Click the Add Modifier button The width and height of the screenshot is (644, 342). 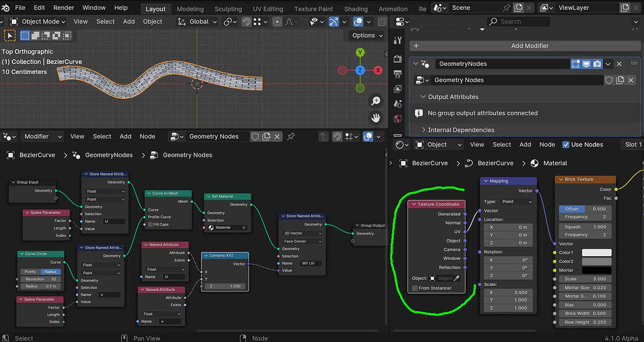(x=525, y=46)
